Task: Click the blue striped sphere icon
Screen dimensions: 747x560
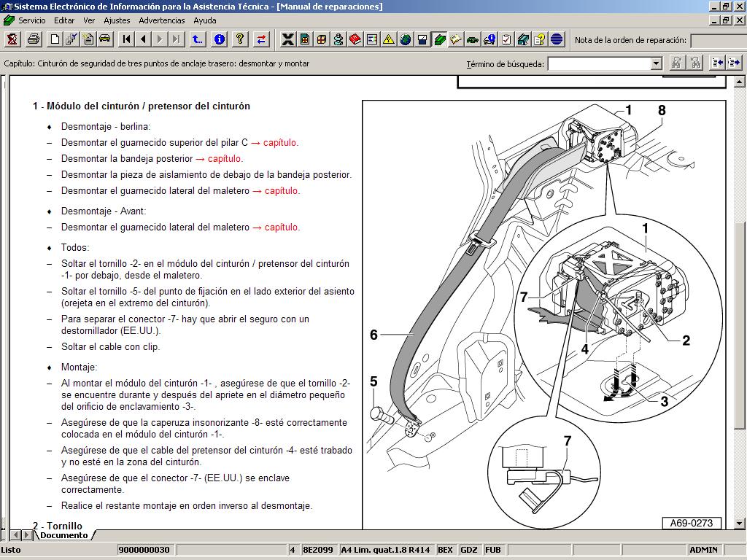Action: (557, 39)
